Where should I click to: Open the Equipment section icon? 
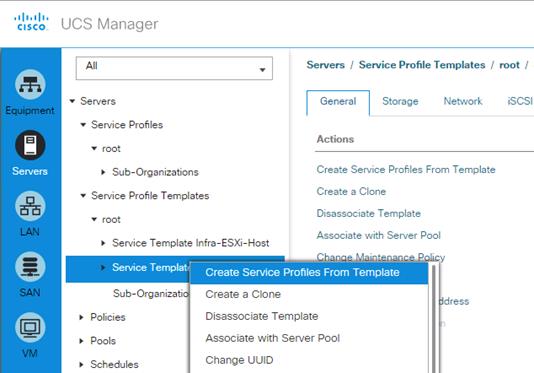(x=30, y=84)
